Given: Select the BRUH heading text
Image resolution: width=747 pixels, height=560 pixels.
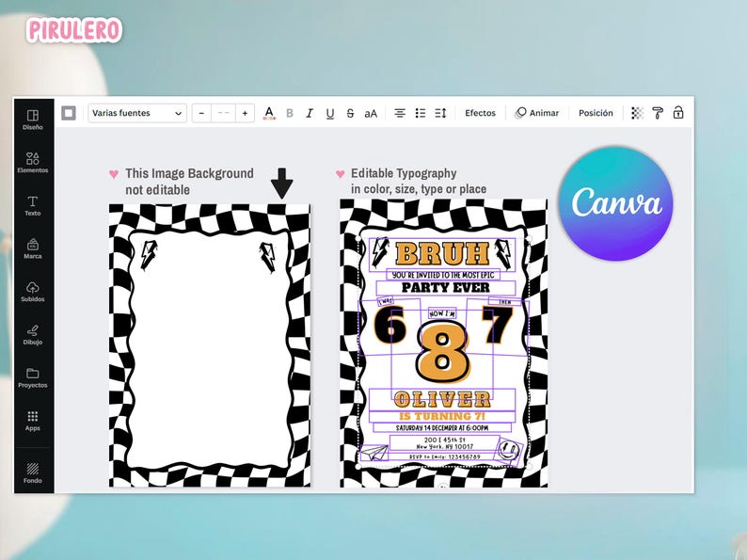Looking at the screenshot, I should tap(442, 253).
